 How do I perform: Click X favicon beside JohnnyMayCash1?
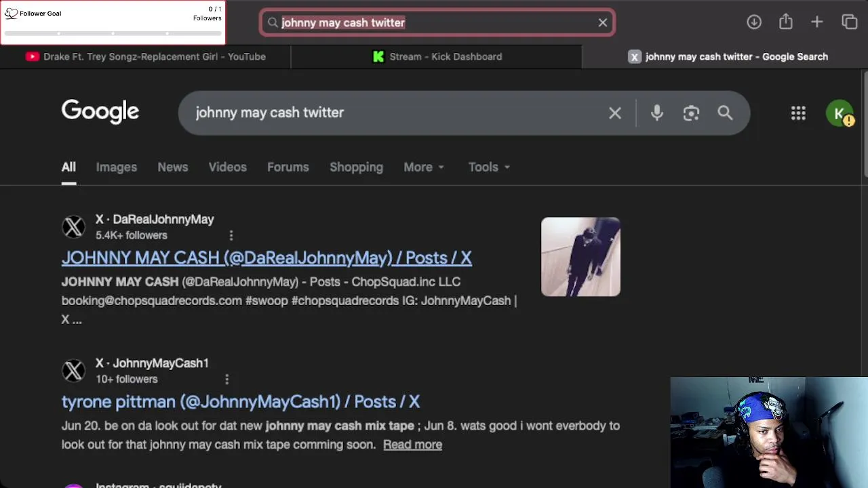74,371
